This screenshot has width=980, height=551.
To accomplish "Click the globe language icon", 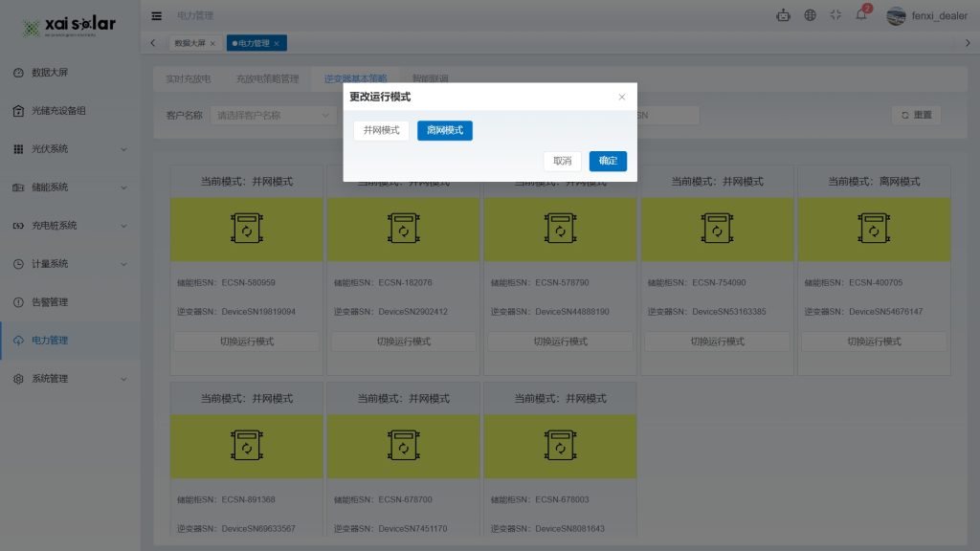I will point(811,15).
